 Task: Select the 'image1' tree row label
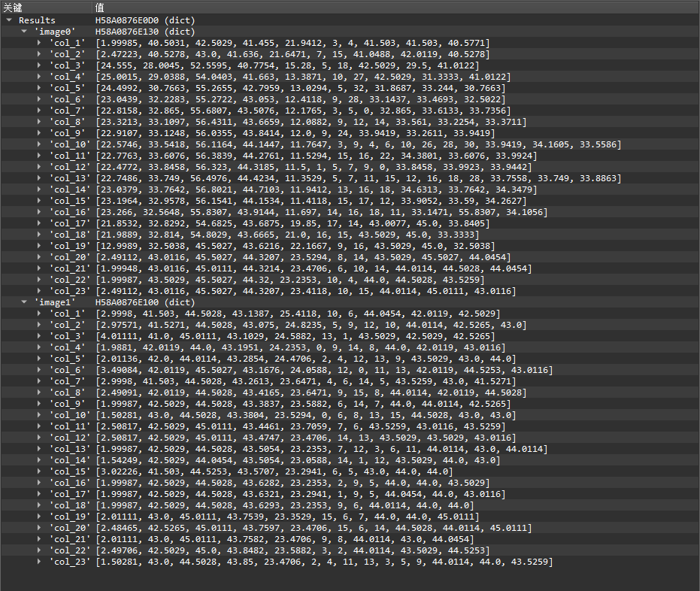(x=55, y=302)
